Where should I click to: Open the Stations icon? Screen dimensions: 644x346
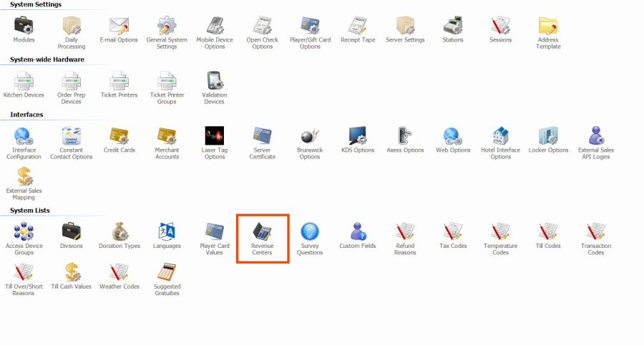pos(453,26)
